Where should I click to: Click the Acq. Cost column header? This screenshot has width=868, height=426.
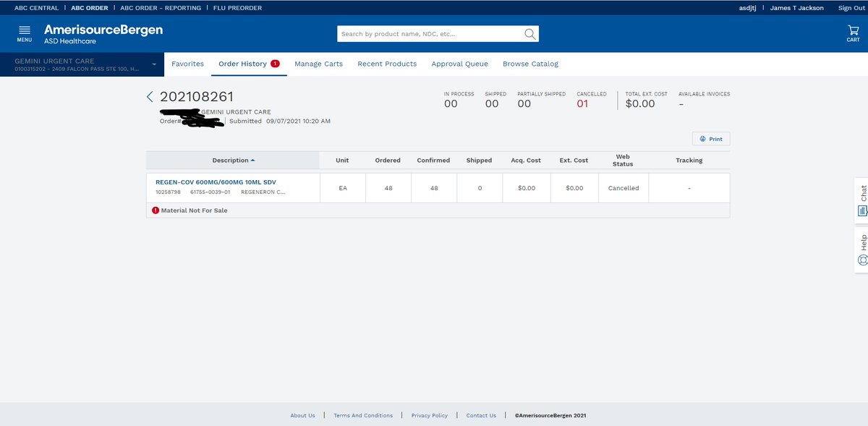526,161
